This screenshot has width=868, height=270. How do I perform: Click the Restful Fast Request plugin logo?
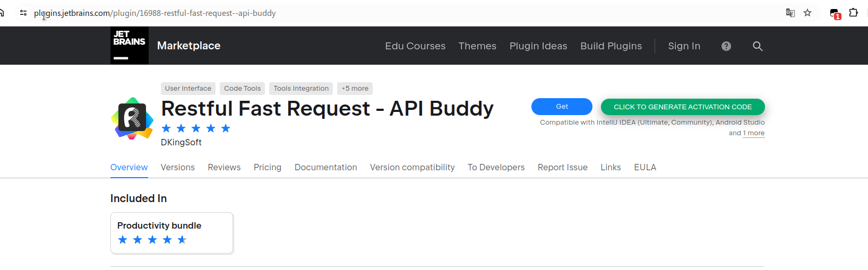point(132,119)
